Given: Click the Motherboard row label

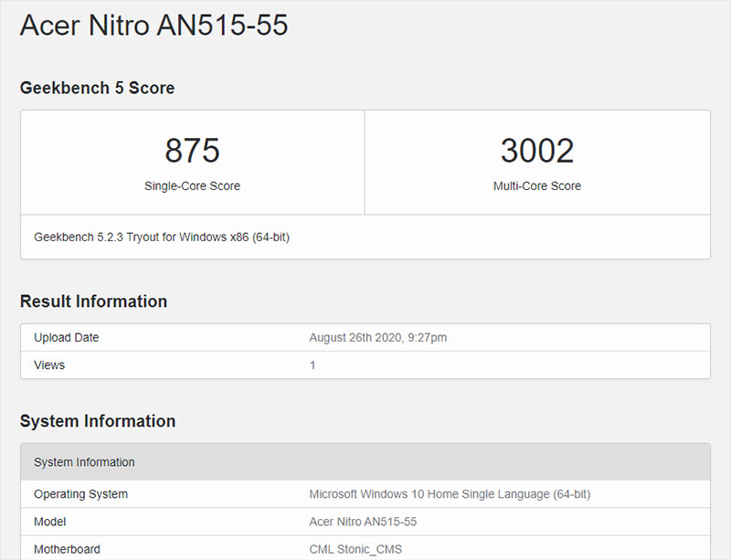Looking at the screenshot, I should click(x=67, y=549).
